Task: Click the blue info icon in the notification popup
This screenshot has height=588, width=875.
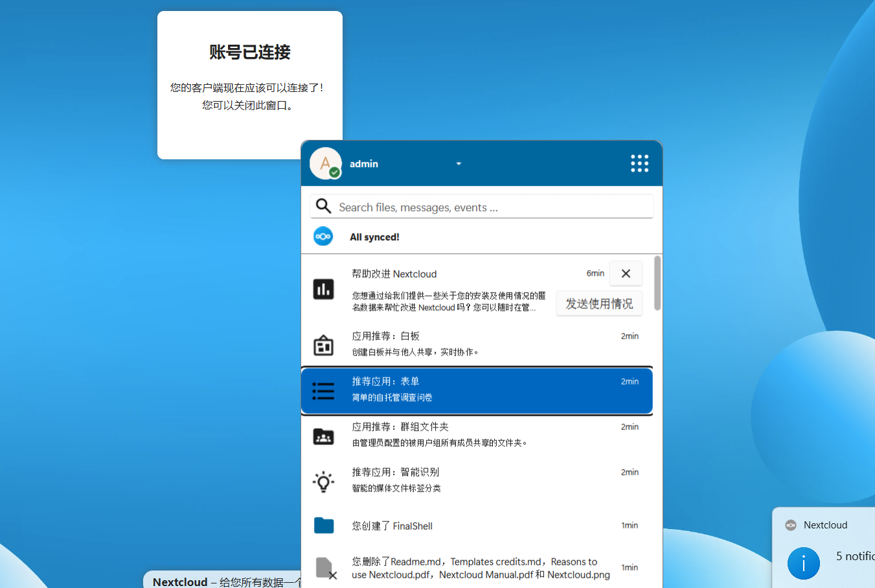Action: (804, 563)
